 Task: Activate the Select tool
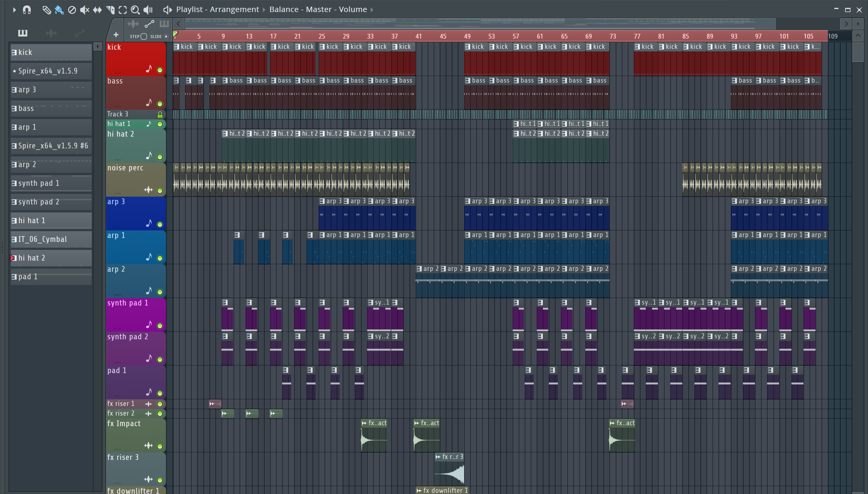tap(123, 10)
